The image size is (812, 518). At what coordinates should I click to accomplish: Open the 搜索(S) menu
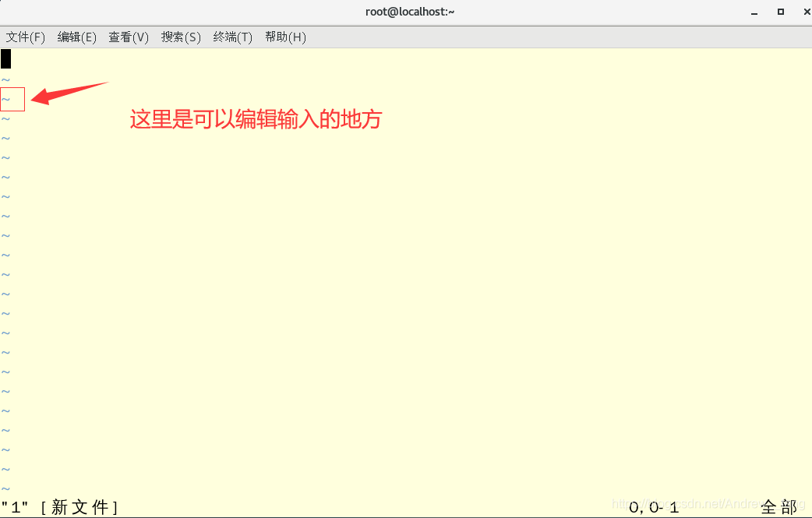pyautogui.click(x=180, y=37)
